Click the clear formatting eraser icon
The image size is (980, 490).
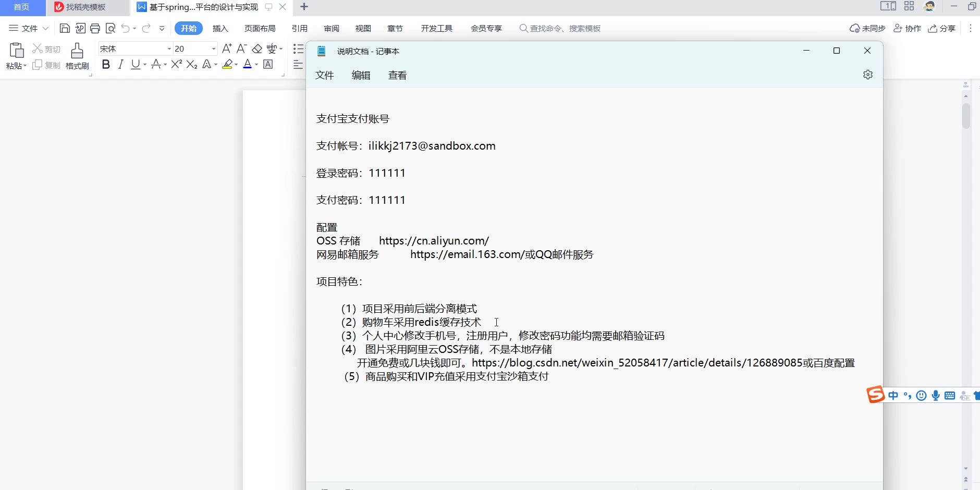pos(257,48)
